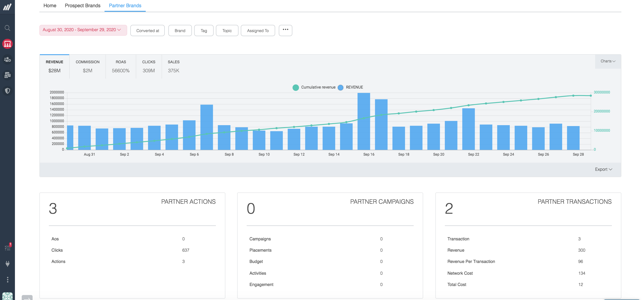The image size is (644, 300).
Task: Open the task list with notification badge
Action: (x=7, y=248)
